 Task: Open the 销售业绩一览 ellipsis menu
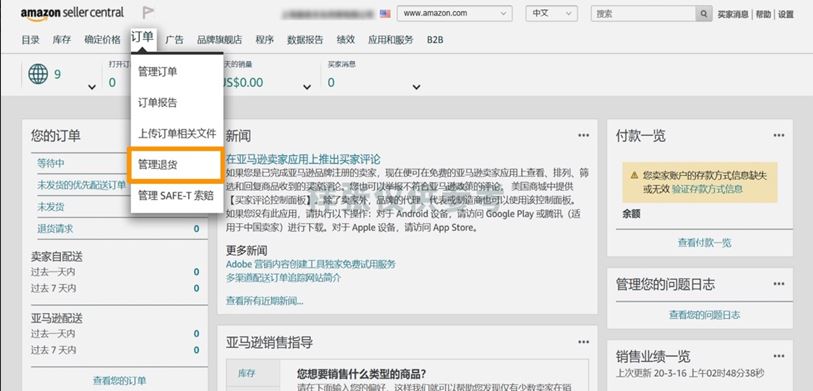click(779, 356)
